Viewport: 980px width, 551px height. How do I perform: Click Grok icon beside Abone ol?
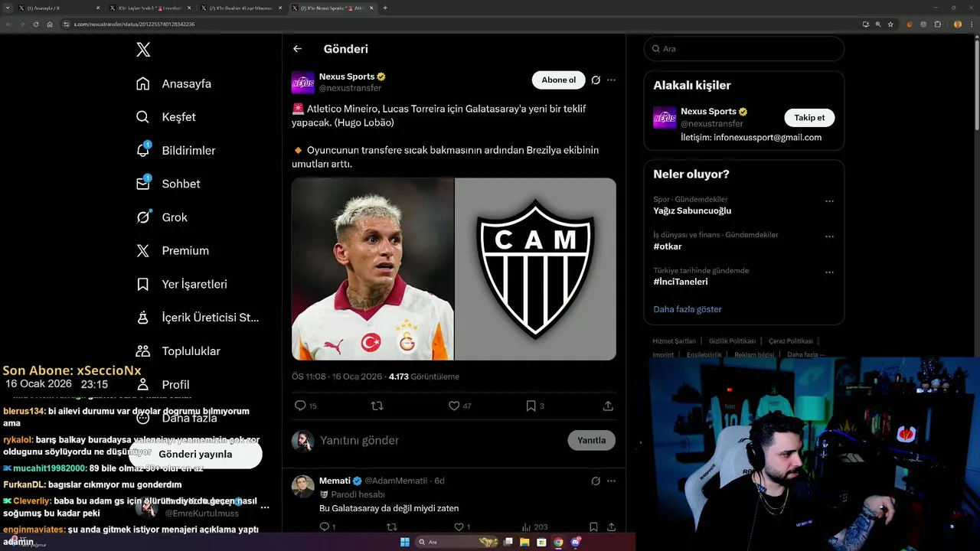click(x=596, y=80)
